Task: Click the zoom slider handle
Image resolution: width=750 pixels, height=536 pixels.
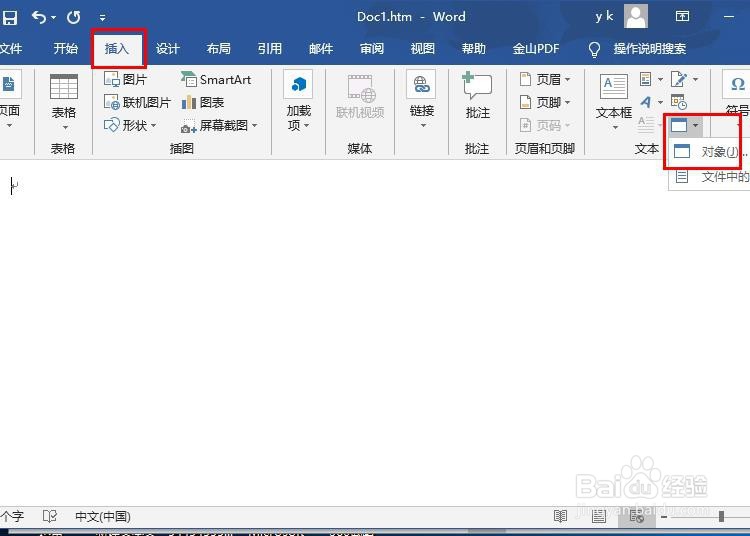Action: pos(721,516)
